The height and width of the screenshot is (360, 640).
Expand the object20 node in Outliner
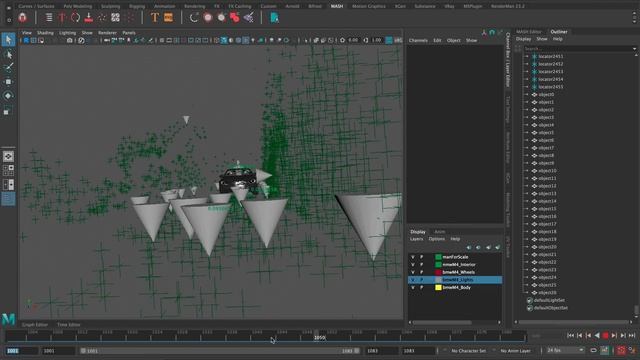pos(527,247)
